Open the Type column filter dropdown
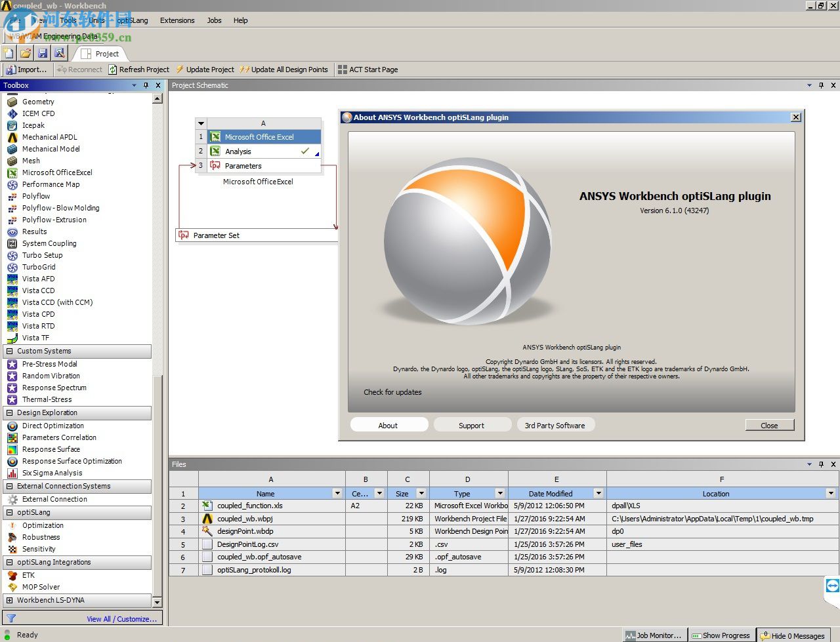840x642 pixels. [x=500, y=493]
